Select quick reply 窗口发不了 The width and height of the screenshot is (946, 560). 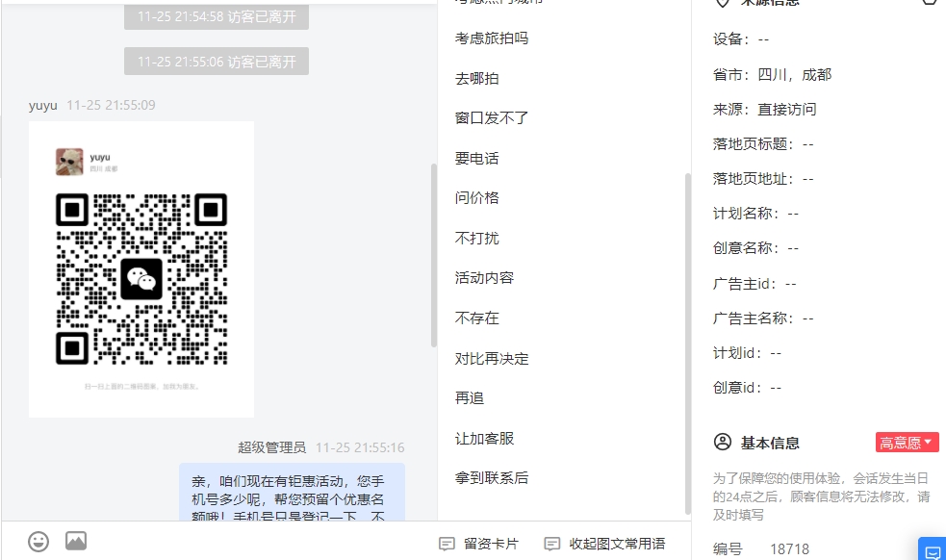(x=492, y=117)
